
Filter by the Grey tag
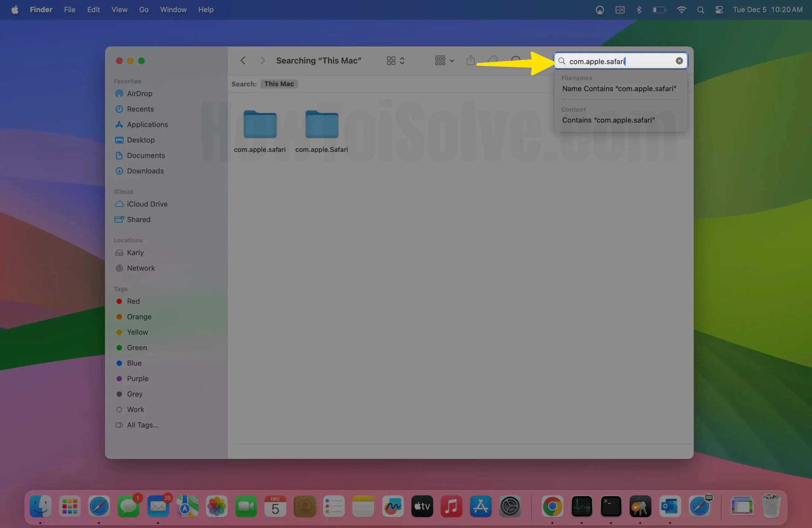coord(129,394)
